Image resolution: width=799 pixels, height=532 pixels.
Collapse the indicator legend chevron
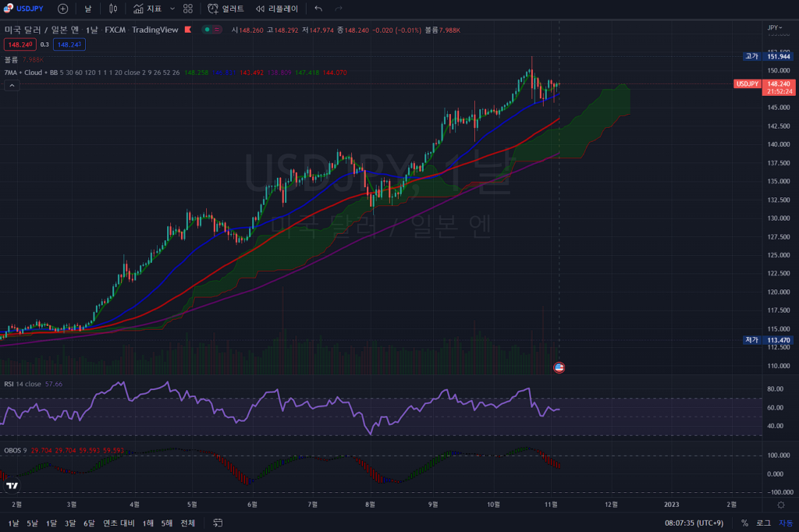12,86
